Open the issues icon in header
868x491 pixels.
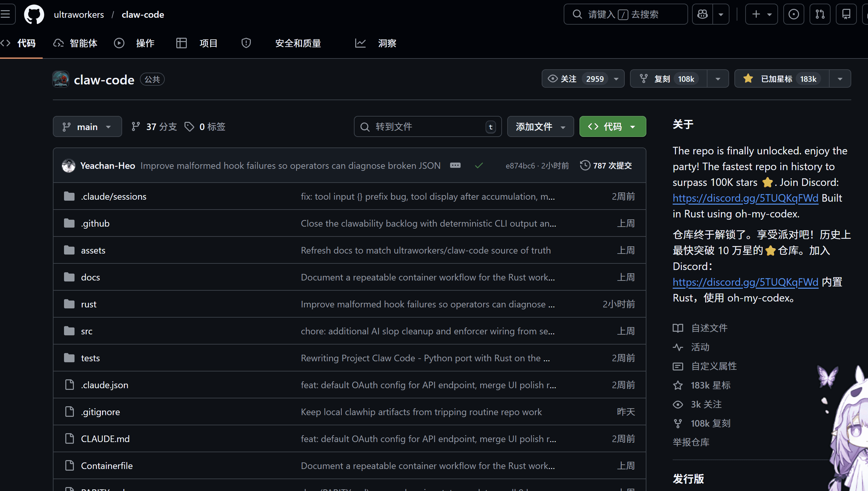coord(793,14)
